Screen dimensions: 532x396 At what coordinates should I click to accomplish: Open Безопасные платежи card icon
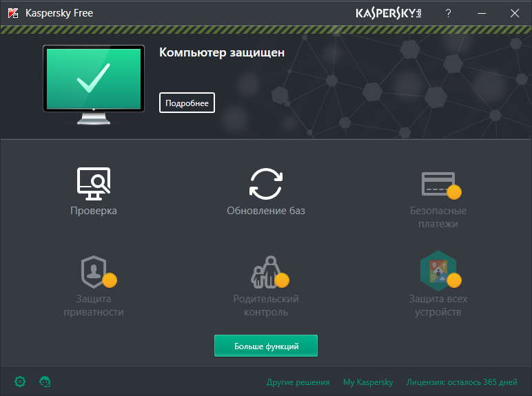[438, 184]
